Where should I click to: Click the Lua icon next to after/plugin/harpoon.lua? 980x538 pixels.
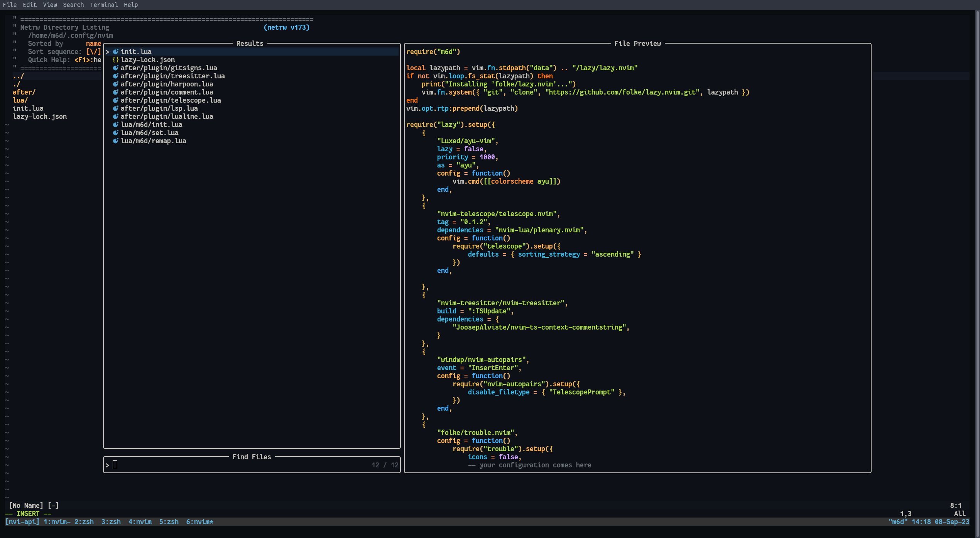coord(116,84)
